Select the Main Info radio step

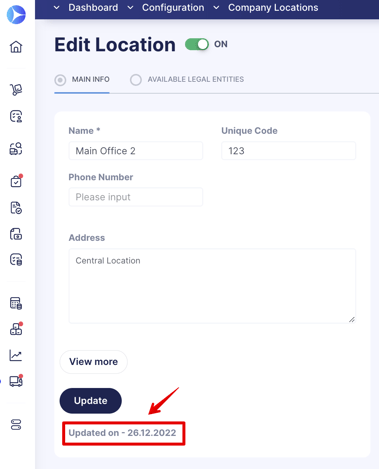click(60, 80)
